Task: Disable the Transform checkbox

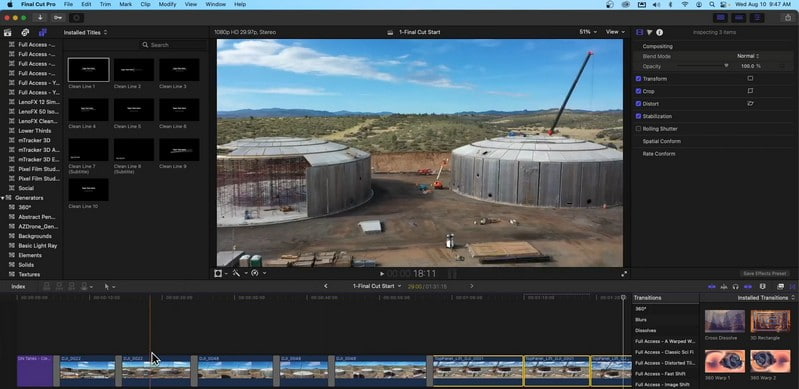Action: pos(638,79)
